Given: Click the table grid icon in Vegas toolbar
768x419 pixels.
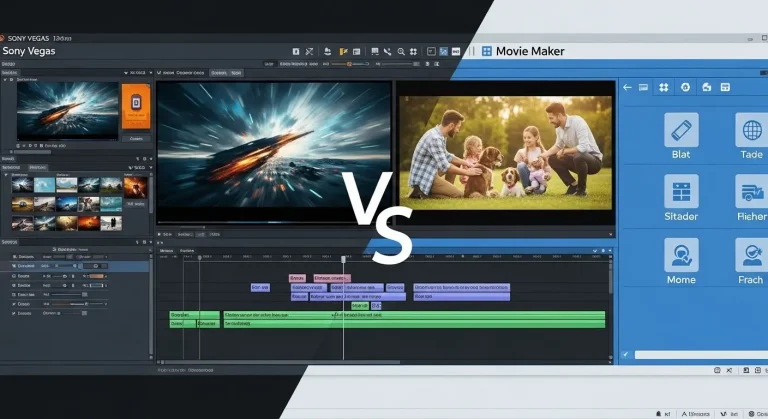Looking at the screenshot, I should pos(375,51).
